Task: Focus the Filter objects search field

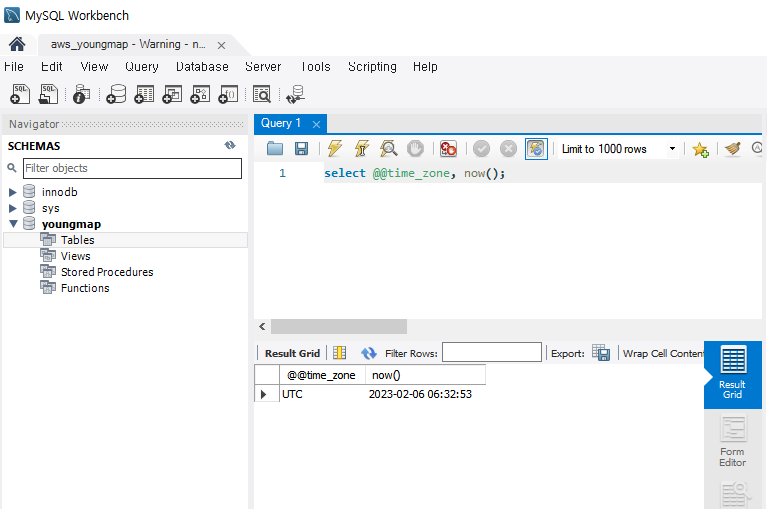Action: tap(133, 168)
